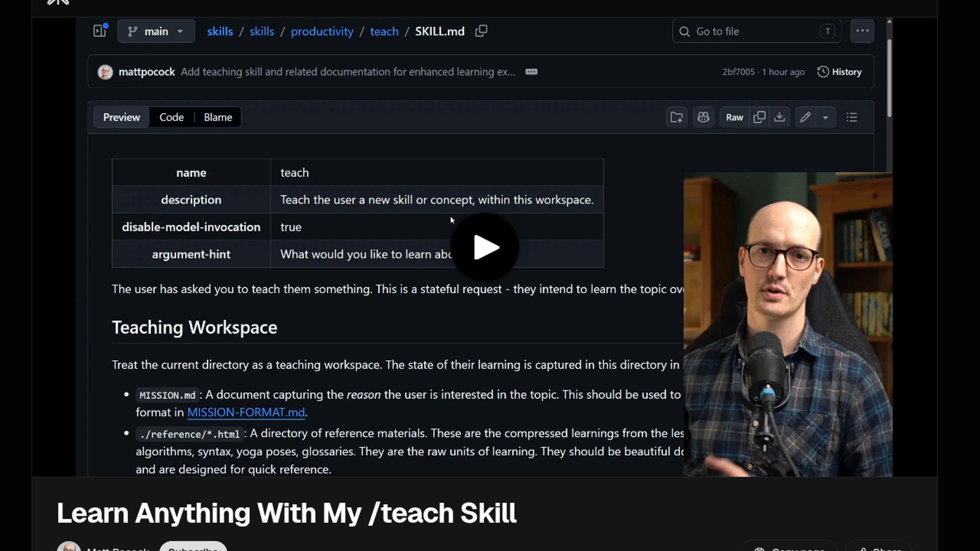Go to the productivity breadcrumb folder

(x=322, y=31)
